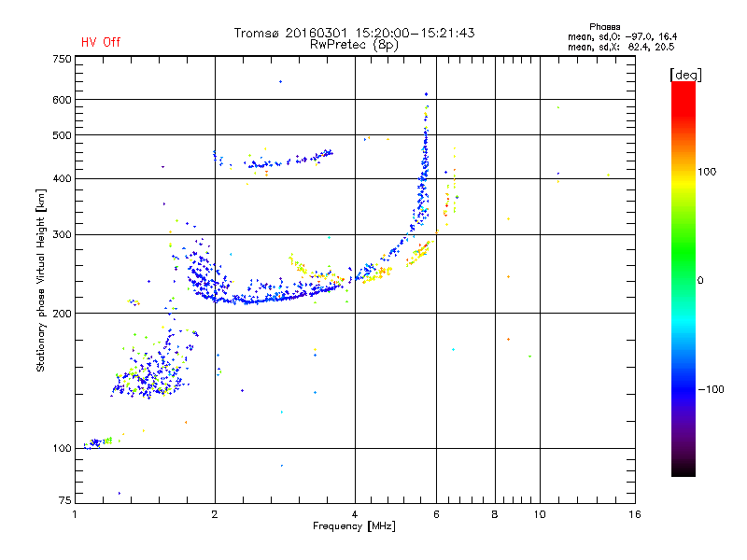Click the '1' frequency axis label
Viewport: 747px width, 560px height.
click(x=75, y=514)
